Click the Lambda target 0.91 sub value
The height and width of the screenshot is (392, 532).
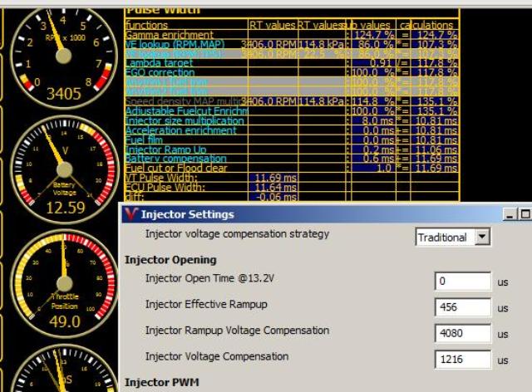(373, 63)
